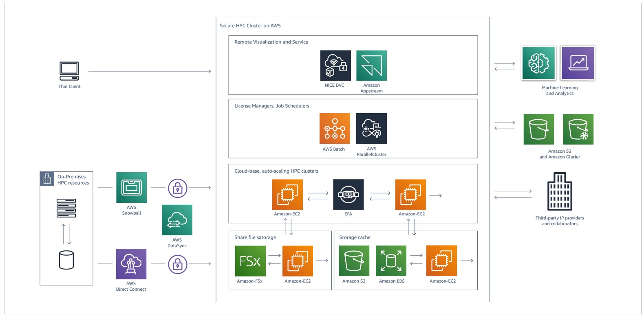Click the 'Amazon-FSx' label text
The height and width of the screenshot is (318, 644).
point(249,281)
